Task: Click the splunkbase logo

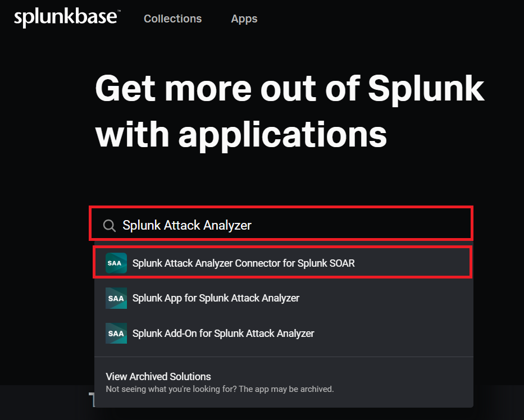Action: [66, 18]
